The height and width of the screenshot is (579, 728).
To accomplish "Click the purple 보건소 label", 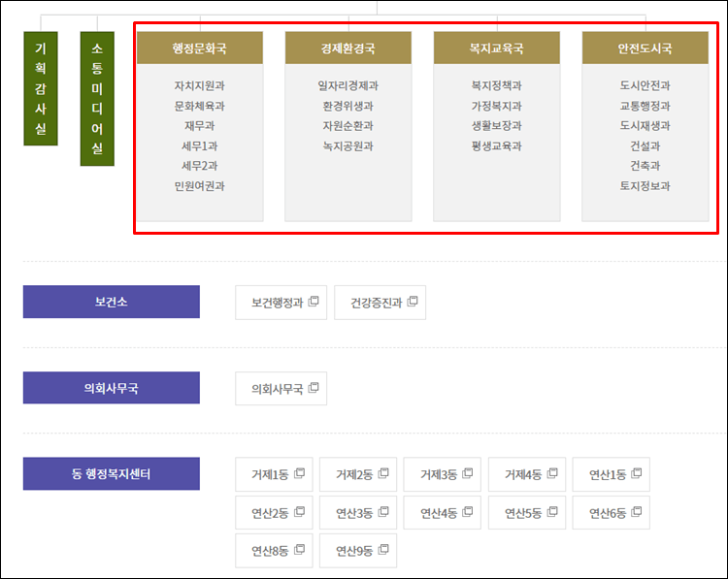I will [112, 302].
